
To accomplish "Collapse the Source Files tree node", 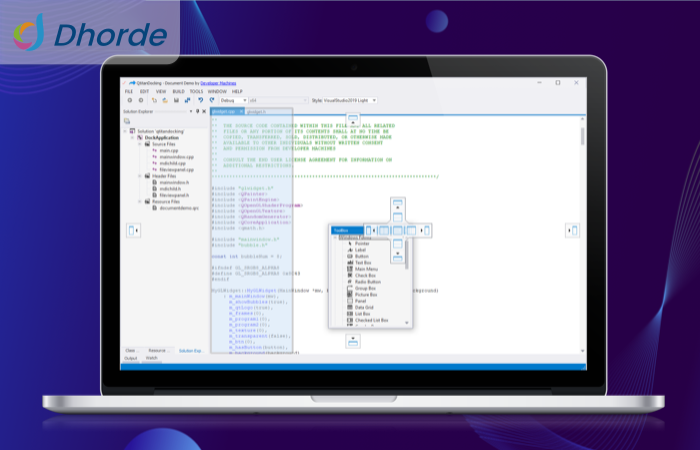I will 141,143.
